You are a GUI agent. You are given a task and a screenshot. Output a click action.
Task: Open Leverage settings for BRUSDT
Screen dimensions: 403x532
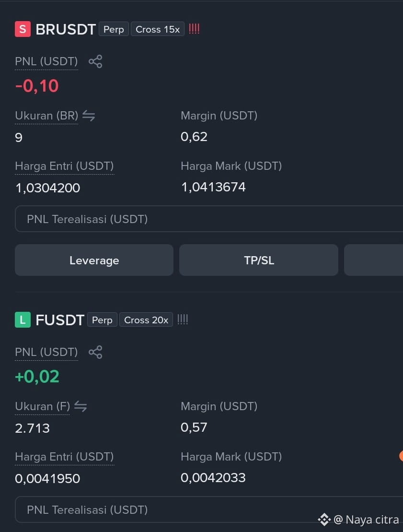click(x=94, y=260)
